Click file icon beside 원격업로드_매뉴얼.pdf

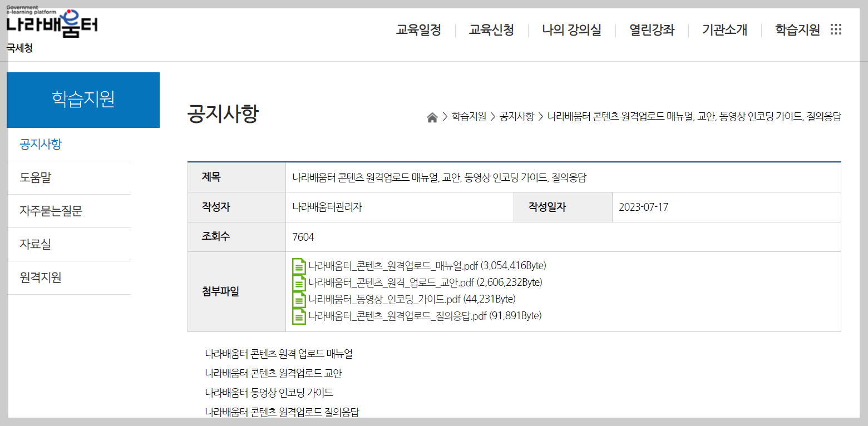(x=299, y=266)
